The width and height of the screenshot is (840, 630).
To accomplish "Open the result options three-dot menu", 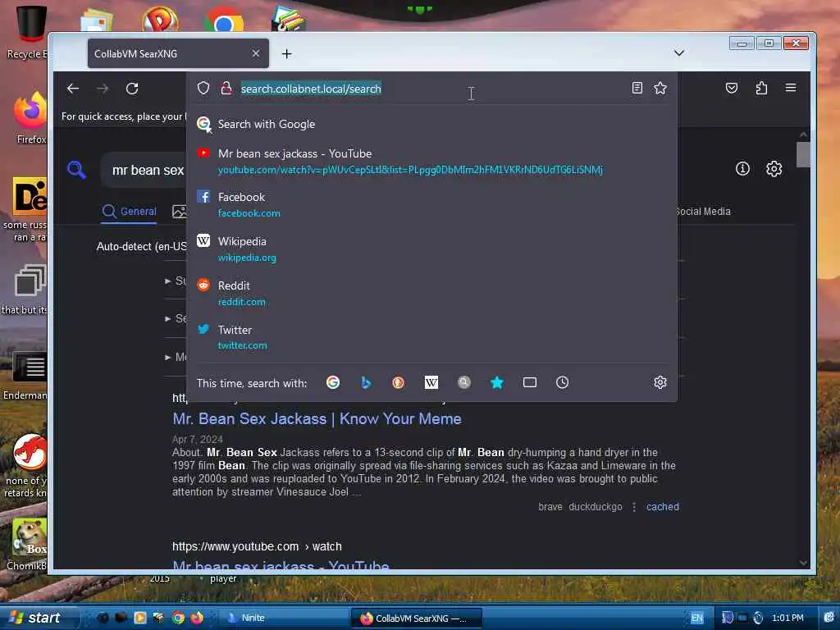I will (x=634, y=507).
